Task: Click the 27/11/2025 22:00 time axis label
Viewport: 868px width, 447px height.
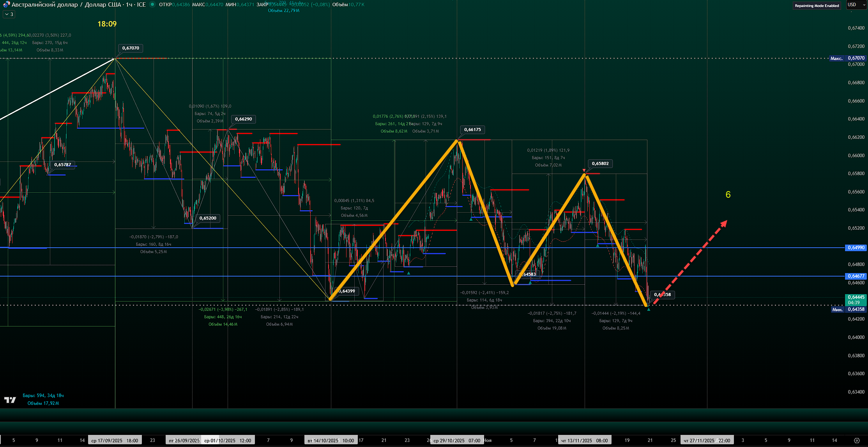Action: pos(707,440)
